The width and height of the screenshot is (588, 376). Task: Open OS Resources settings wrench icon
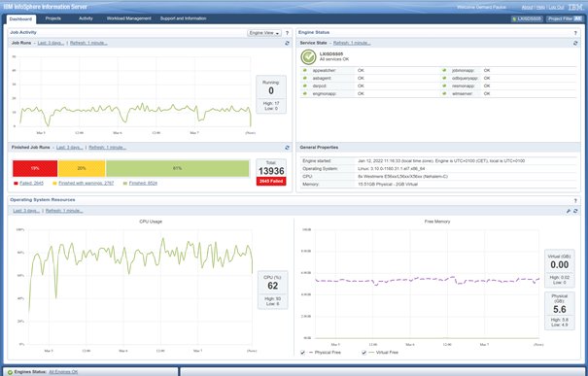(x=569, y=211)
